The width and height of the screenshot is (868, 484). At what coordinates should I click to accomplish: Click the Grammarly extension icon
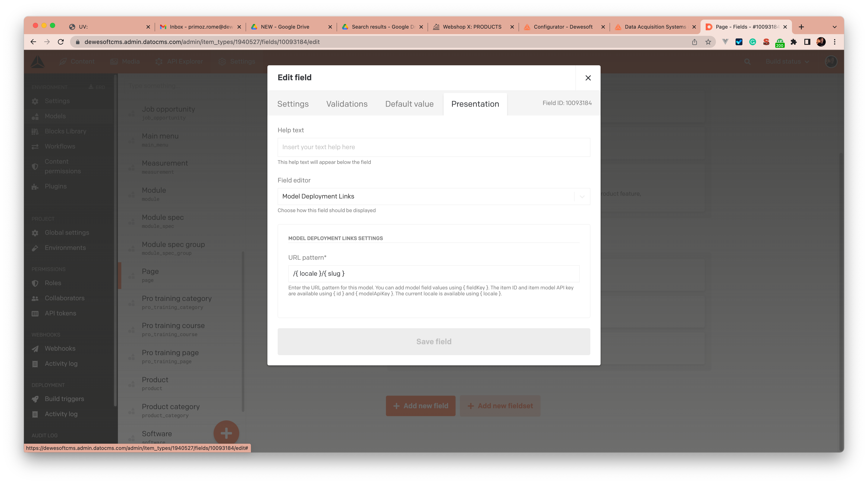pyautogui.click(x=752, y=42)
